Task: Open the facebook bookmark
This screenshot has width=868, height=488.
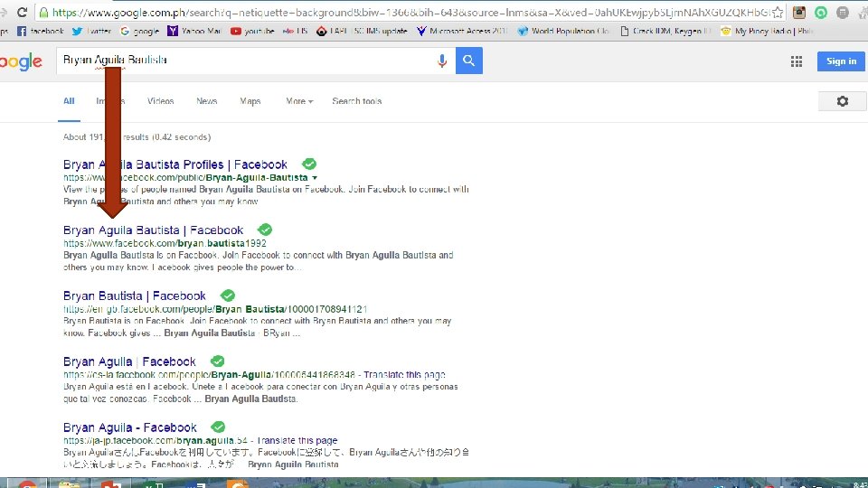Action: (40, 31)
